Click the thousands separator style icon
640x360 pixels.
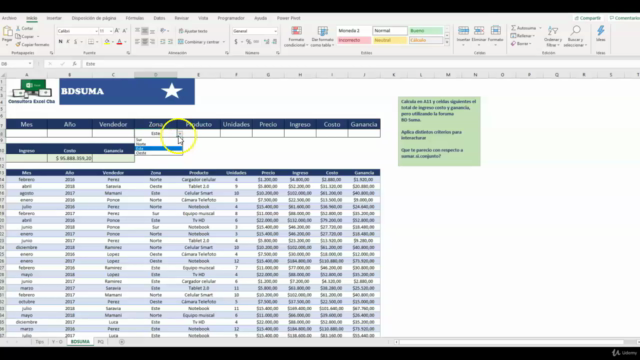tap(256, 42)
